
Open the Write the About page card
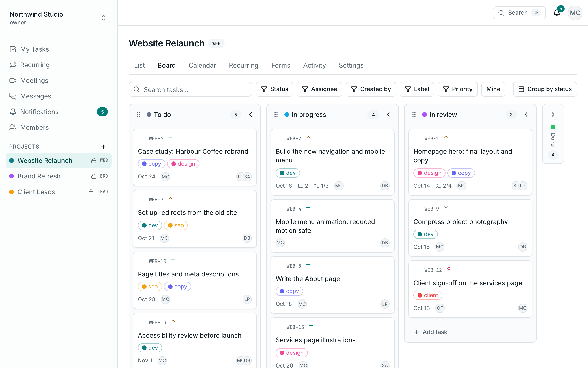332,285
